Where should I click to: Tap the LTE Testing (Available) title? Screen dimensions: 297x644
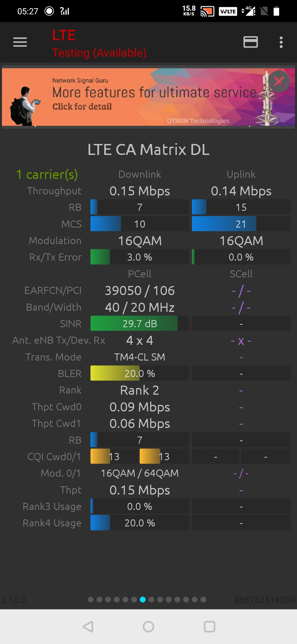(x=99, y=43)
